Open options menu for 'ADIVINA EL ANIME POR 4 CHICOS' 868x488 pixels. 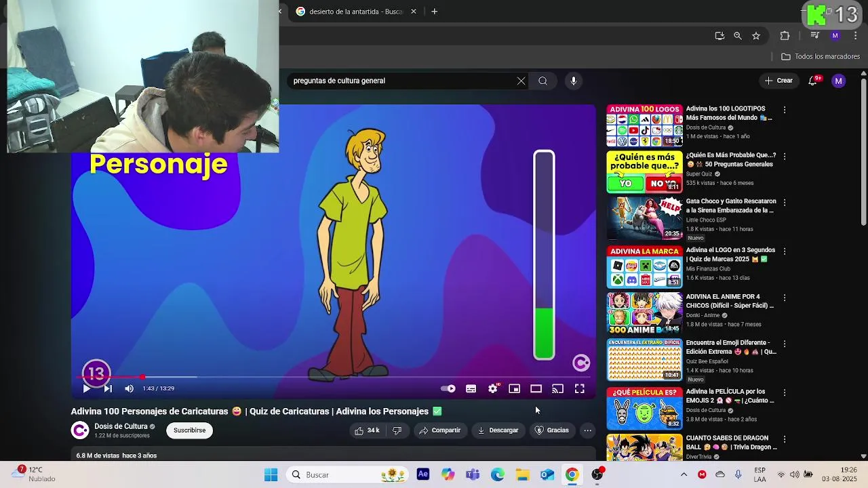[x=785, y=298]
